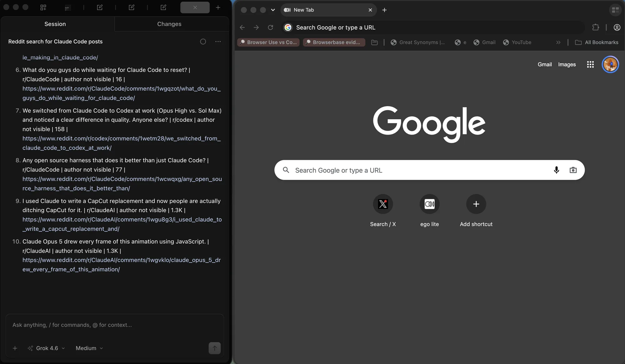Open the Google account avatar
625x364 pixels.
(x=610, y=64)
